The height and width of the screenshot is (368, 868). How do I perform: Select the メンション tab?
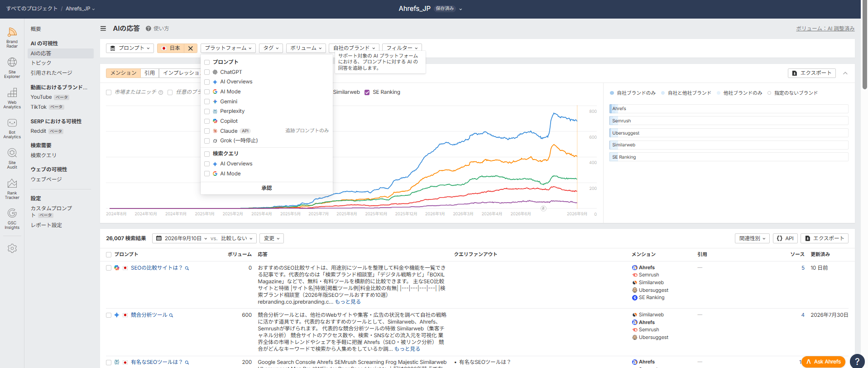point(123,73)
